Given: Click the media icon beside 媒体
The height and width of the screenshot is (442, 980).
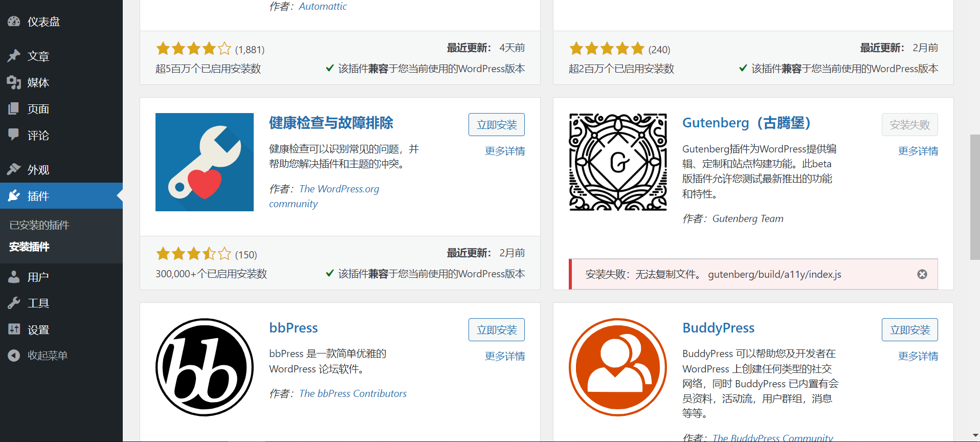Looking at the screenshot, I should point(14,82).
